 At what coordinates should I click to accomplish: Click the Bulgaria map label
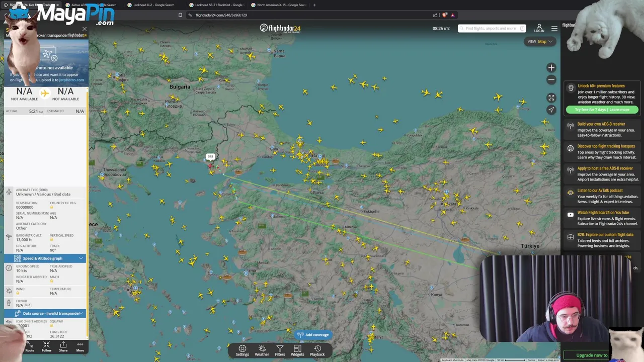pyautogui.click(x=180, y=87)
